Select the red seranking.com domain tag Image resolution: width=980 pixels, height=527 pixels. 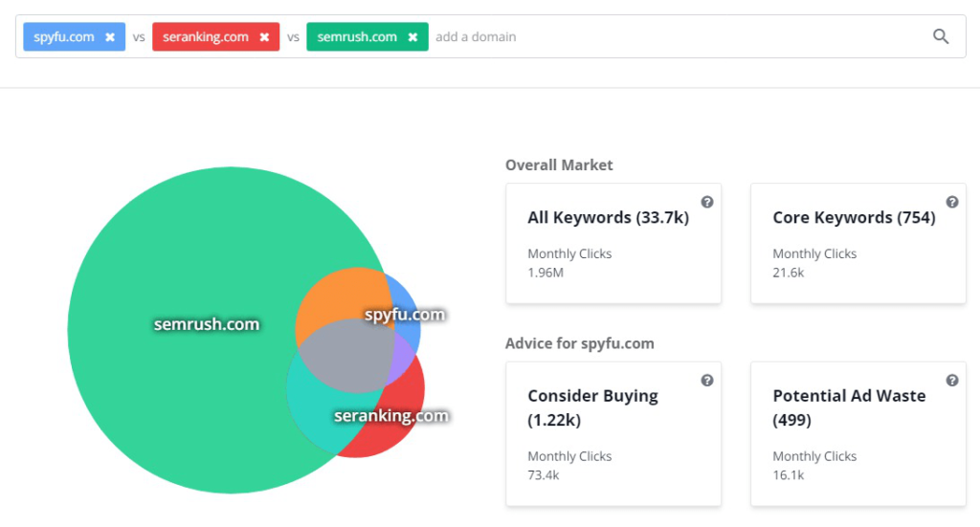pos(206,37)
